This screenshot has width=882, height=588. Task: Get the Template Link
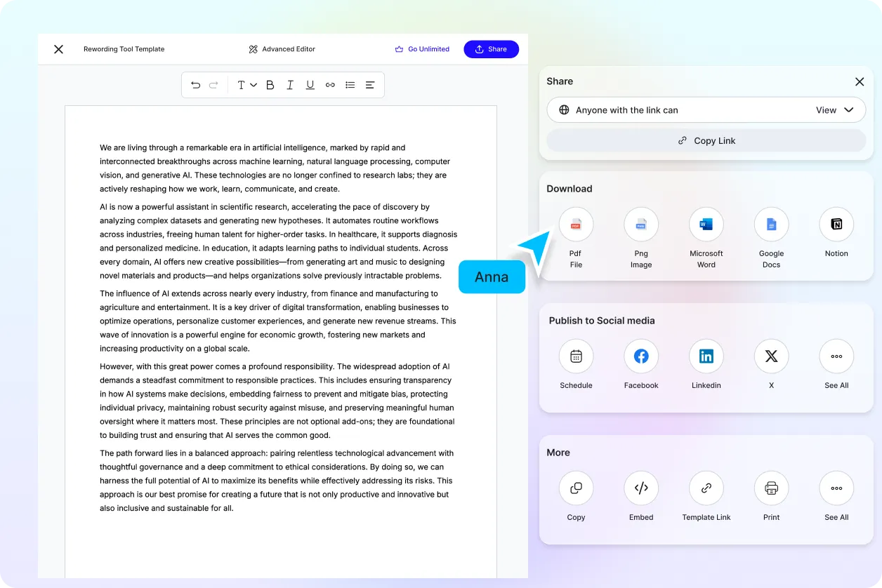pyautogui.click(x=706, y=488)
